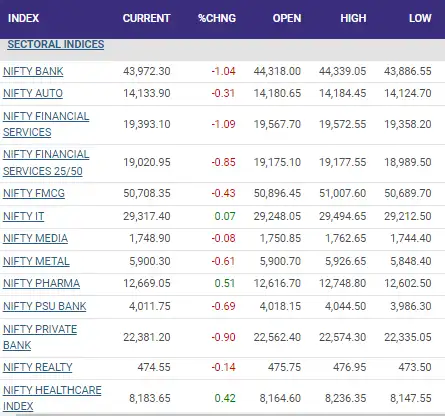Go to the NIFTY METAL index page
The height and width of the screenshot is (416, 445).
(x=36, y=261)
